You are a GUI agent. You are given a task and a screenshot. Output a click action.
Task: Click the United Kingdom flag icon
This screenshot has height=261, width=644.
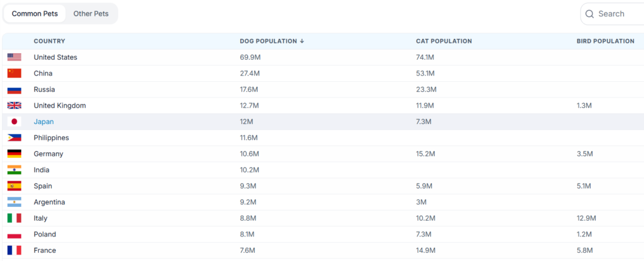[14, 106]
